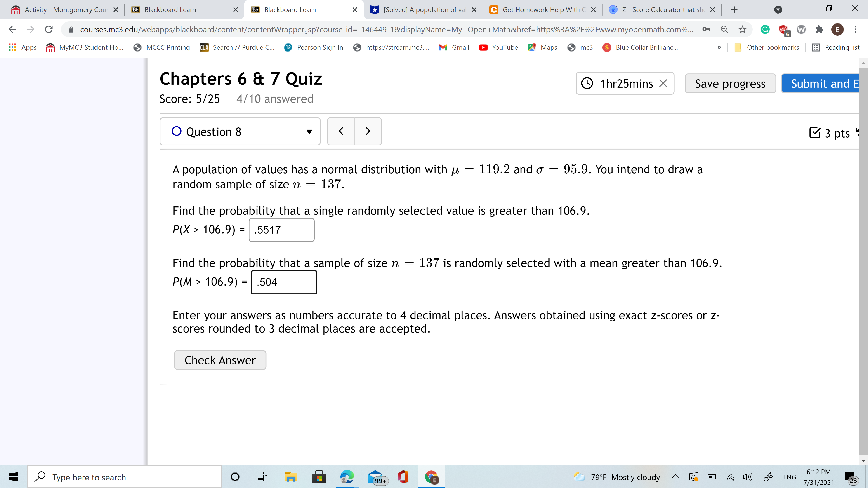The image size is (868, 488).
Task: Open the Windows notification center icon
Action: click(x=850, y=477)
